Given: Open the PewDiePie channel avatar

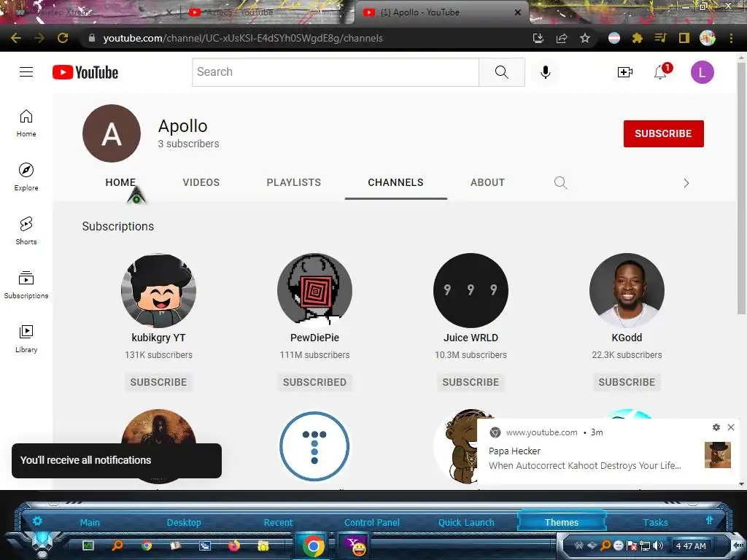Looking at the screenshot, I should tap(314, 290).
